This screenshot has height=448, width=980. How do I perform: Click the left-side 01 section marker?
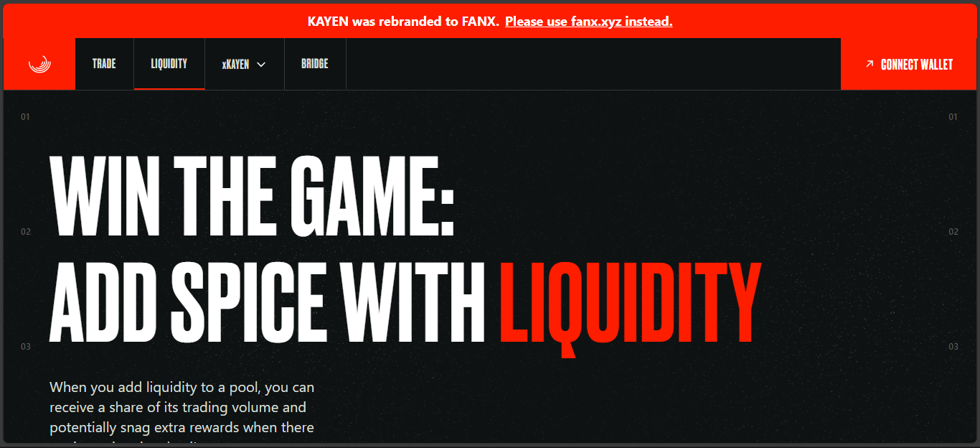pyautogui.click(x=25, y=116)
